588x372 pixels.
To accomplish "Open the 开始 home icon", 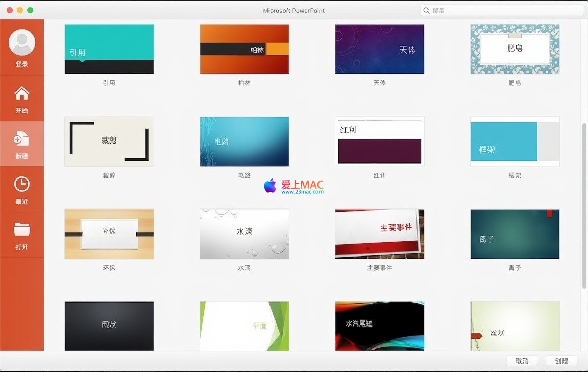I will (x=22, y=94).
